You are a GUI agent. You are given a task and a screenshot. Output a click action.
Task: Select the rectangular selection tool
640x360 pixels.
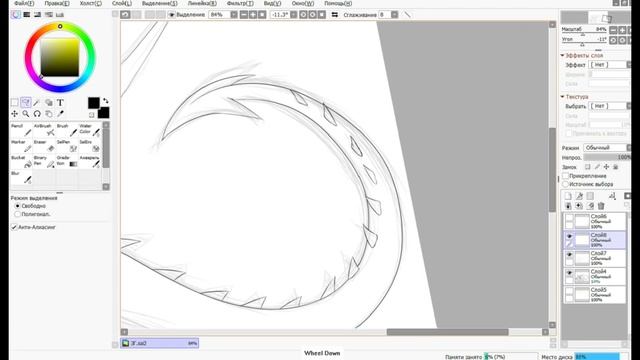click(x=14, y=102)
